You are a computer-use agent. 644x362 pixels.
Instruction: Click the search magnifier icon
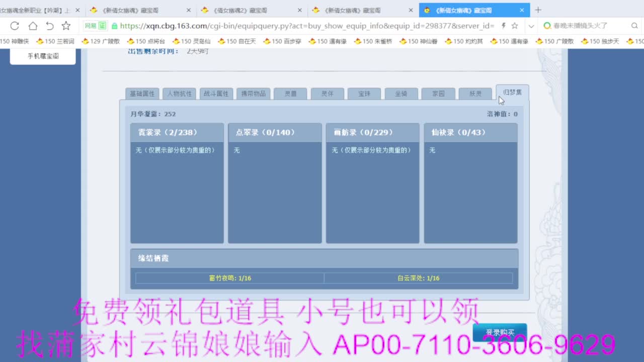point(634,25)
